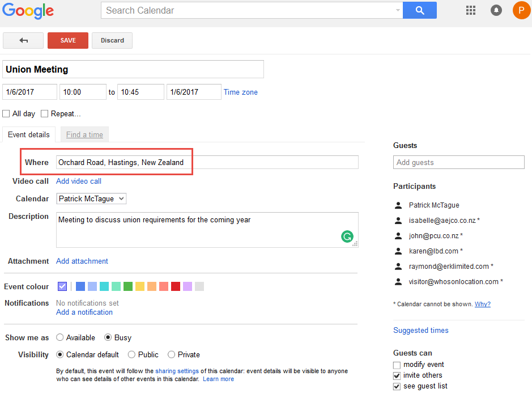Pick the bold green event colour
532x393 pixels.
pos(128,286)
